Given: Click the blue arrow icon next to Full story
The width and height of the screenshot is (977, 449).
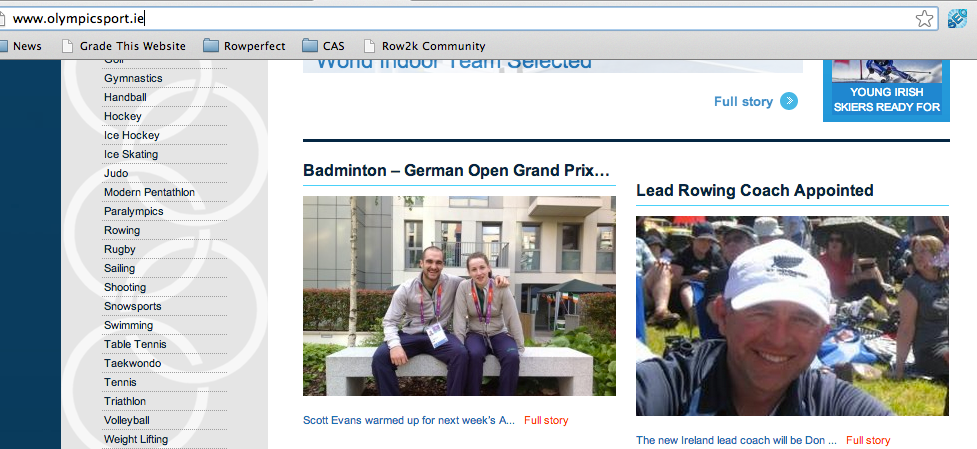Looking at the screenshot, I should [x=789, y=101].
